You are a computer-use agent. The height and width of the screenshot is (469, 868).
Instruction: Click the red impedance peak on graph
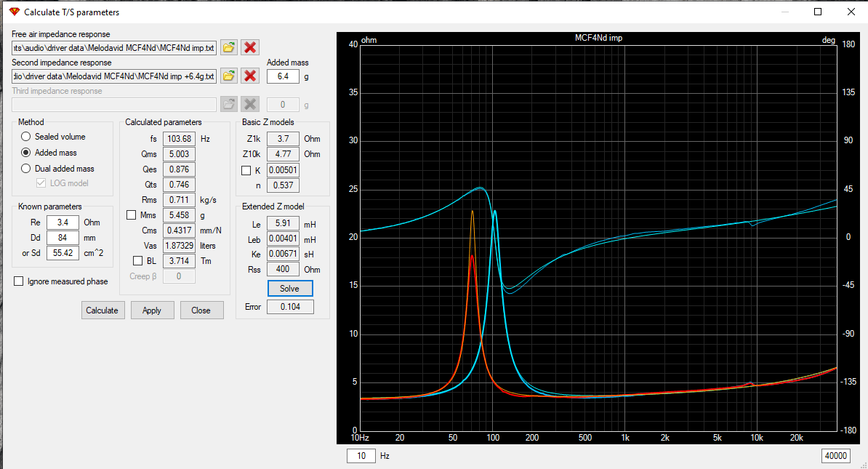[472, 257]
